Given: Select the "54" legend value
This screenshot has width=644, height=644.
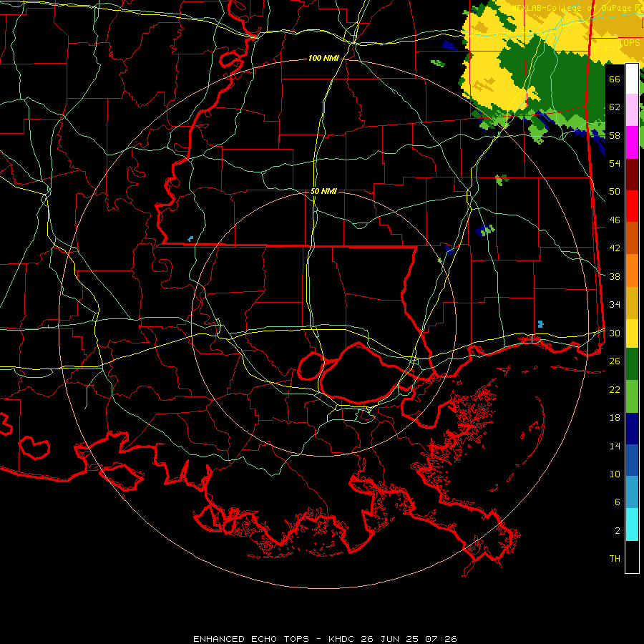Looking at the screenshot, I should pos(615,163).
